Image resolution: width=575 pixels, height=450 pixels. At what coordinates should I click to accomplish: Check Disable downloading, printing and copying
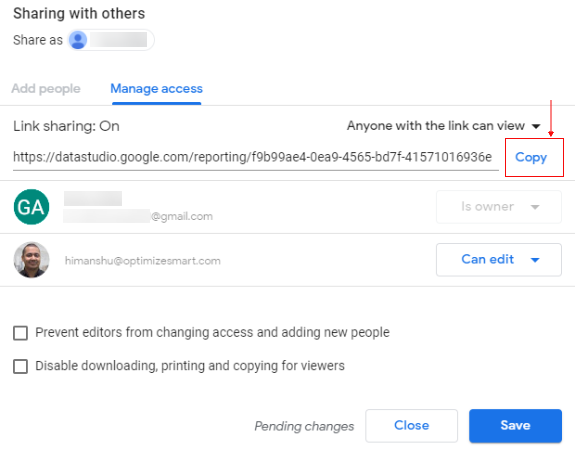pos(21,366)
